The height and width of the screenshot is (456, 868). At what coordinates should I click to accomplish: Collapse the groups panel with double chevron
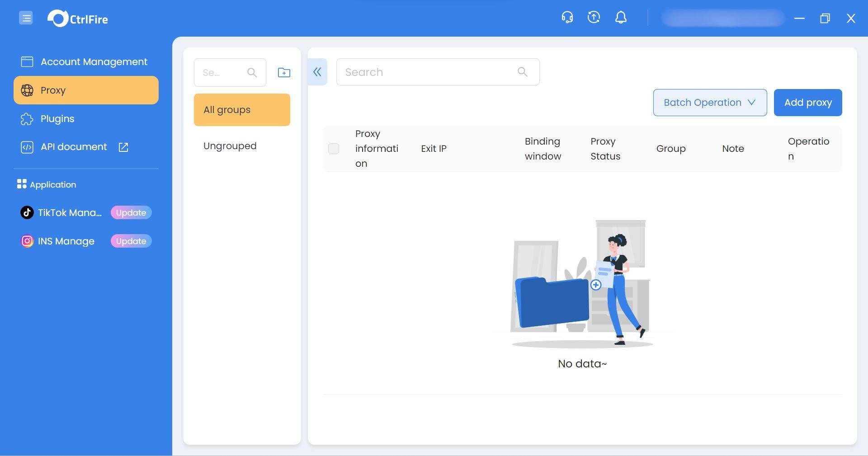click(317, 72)
